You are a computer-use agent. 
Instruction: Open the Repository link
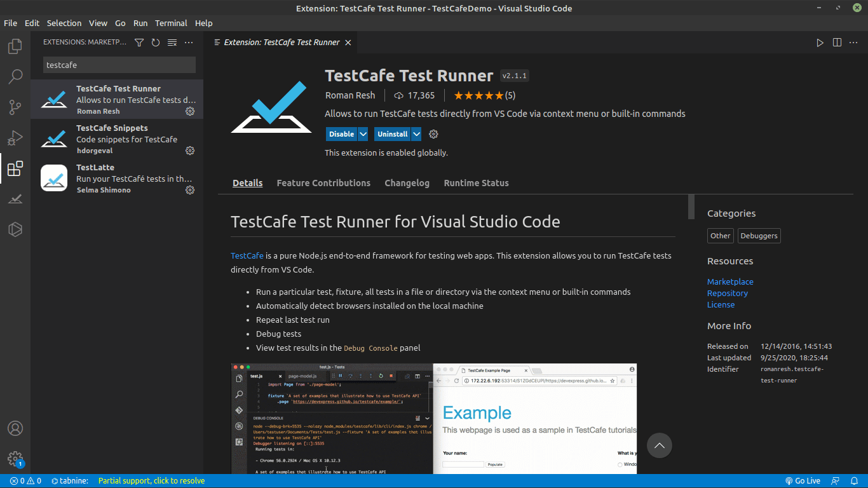[727, 293]
